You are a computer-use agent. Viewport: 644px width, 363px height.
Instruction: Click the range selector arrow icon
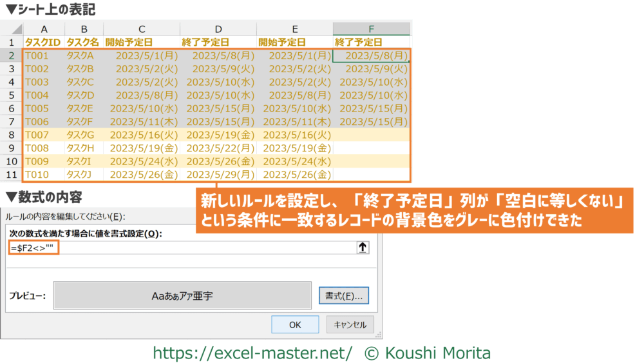pos(362,247)
